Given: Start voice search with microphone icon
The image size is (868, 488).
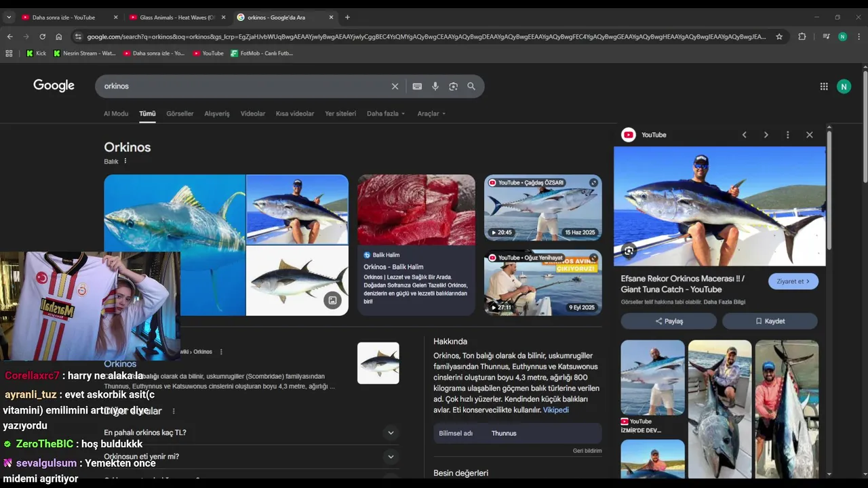Looking at the screenshot, I should point(435,86).
